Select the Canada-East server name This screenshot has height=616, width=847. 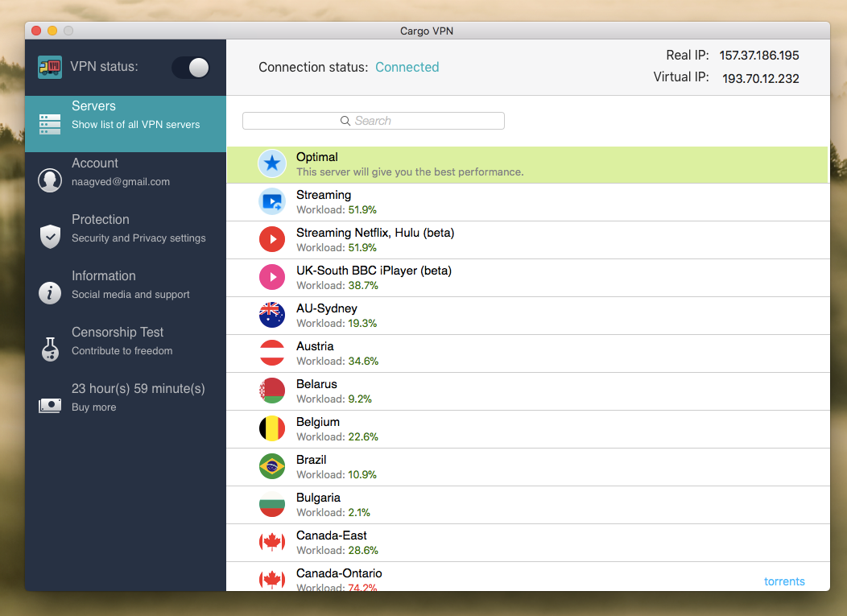(331, 535)
